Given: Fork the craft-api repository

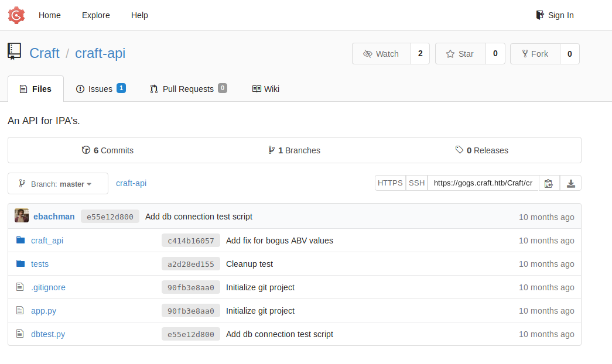Looking at the screenshot, I should (x=535, y=54).
